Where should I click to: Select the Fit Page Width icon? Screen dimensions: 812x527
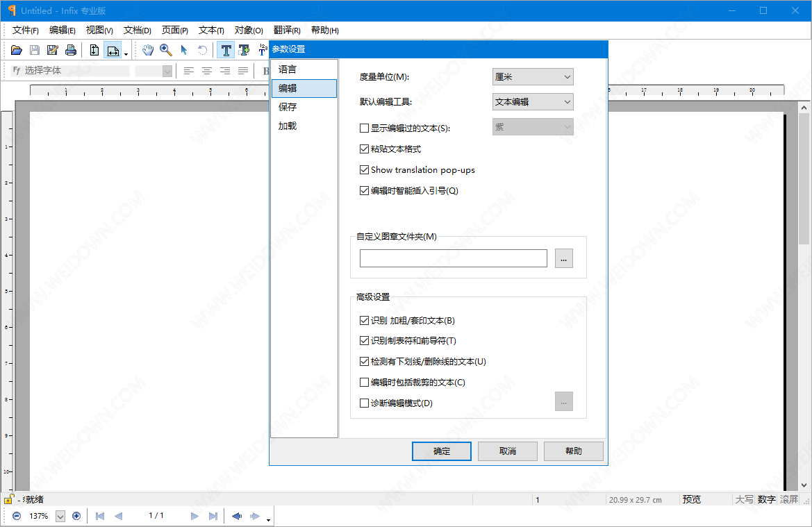pyautogui.click(x=113, y=50)
